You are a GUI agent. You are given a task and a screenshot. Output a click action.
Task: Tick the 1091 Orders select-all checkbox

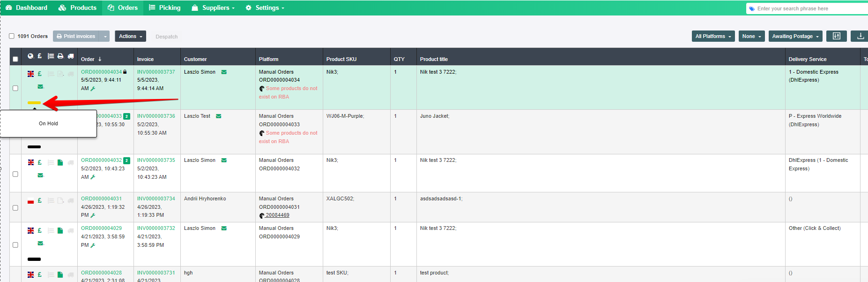12,36
